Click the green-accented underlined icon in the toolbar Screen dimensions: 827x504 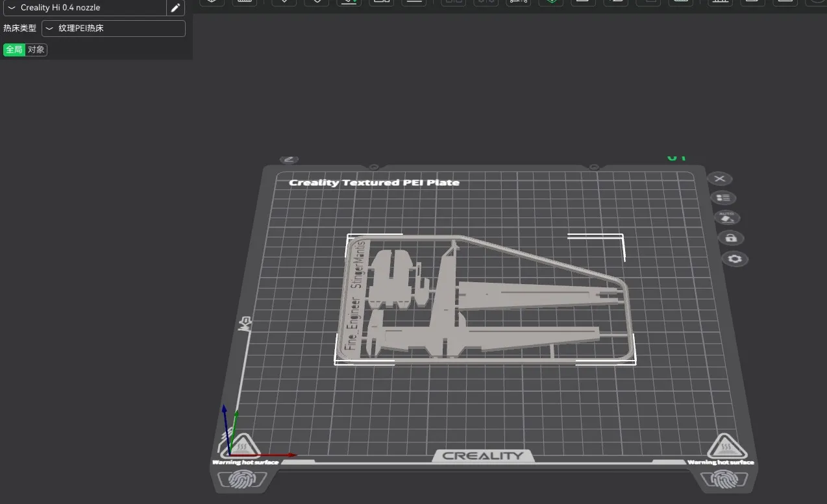(x=349, y=2)
